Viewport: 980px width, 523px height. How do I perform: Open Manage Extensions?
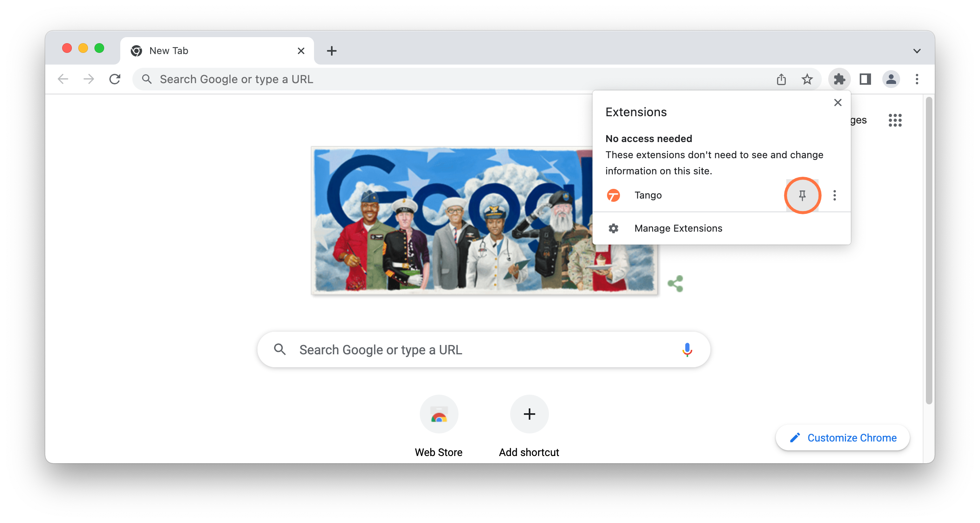[722, 228]
